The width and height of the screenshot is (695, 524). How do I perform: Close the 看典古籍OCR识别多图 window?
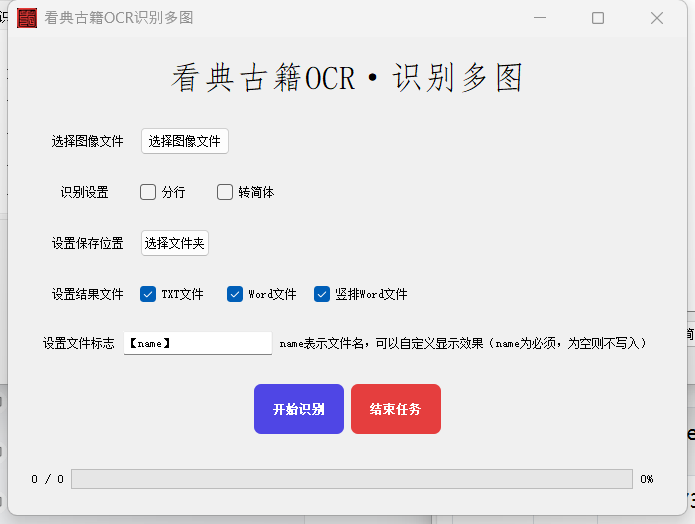pos(657,18)
